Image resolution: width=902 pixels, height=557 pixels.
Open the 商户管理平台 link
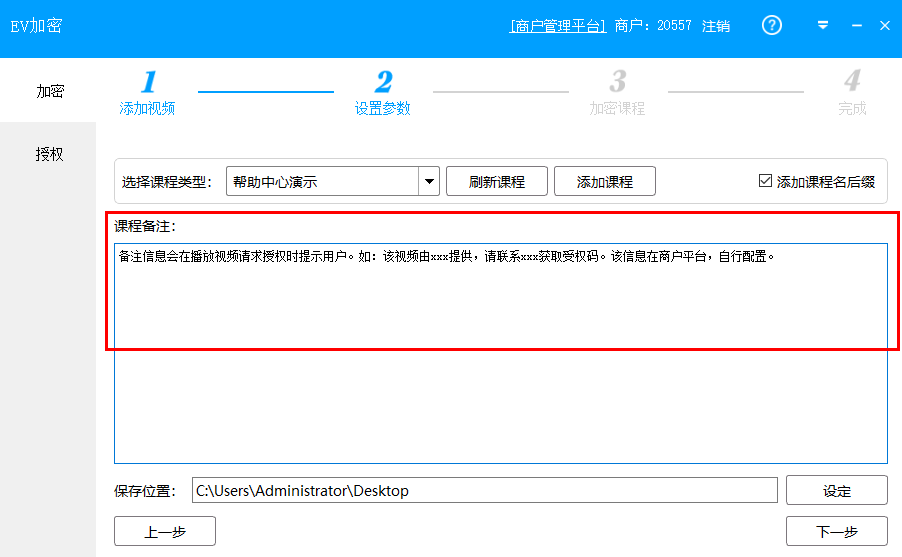click(558, 26)
